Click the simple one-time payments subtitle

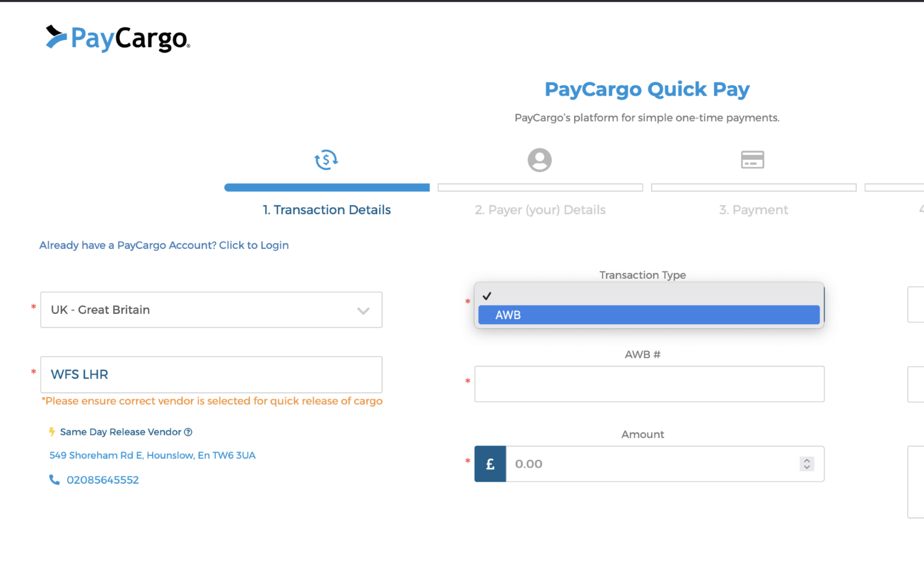click(x=647, y=118)
